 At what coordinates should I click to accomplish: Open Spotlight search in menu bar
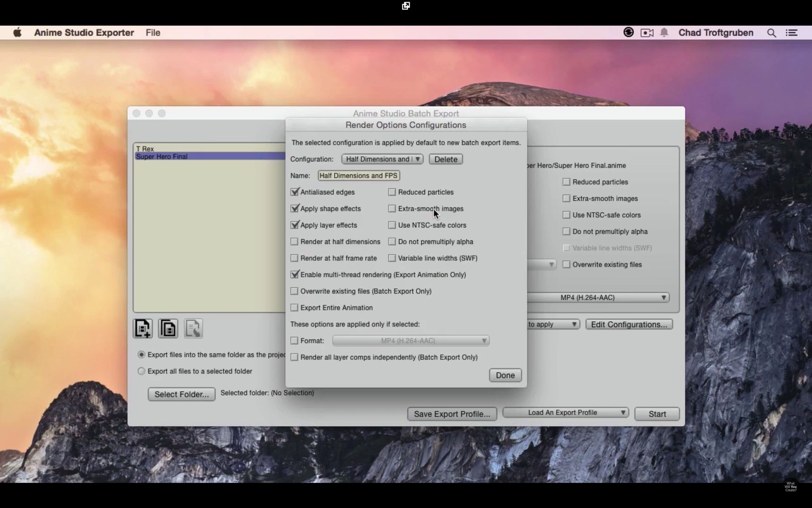771,33
